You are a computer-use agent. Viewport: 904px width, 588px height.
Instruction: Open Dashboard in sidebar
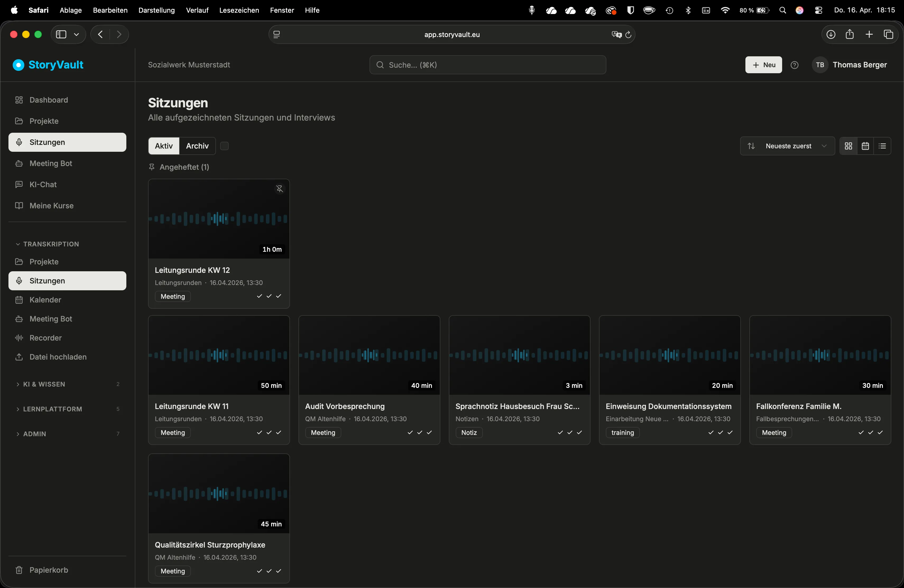tap(67, 100)
